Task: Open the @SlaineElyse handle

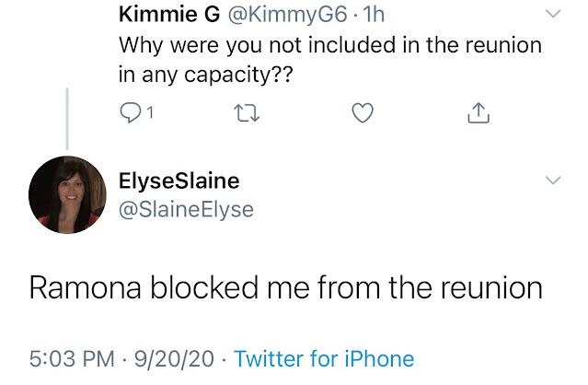Action: click(x=187, y=209)
